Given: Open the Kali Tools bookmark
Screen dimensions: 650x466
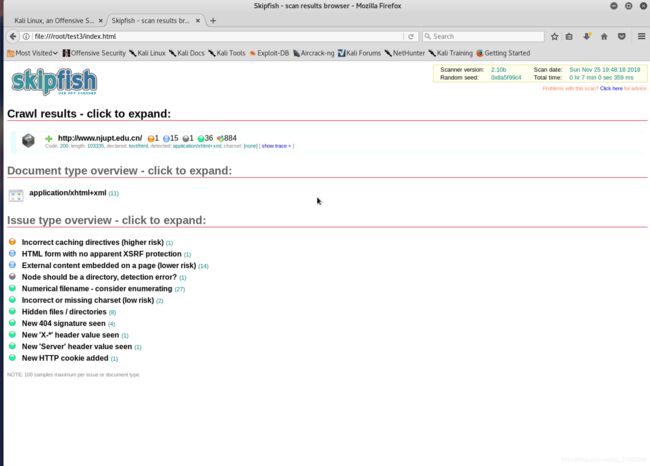Looking at the screenshot, I should pyautogui.click(x=227, y=53).
